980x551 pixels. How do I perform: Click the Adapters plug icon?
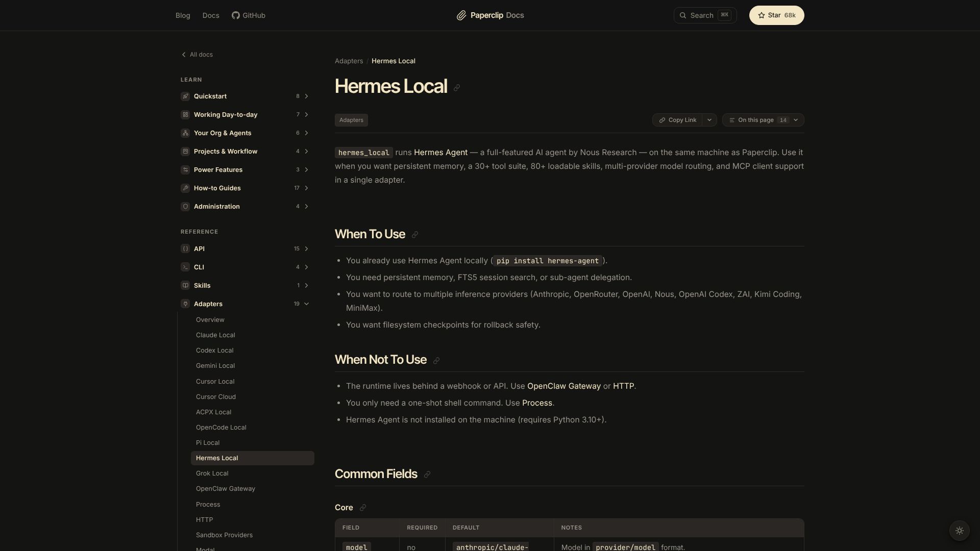pyautogui.click(x=185, y=304)
